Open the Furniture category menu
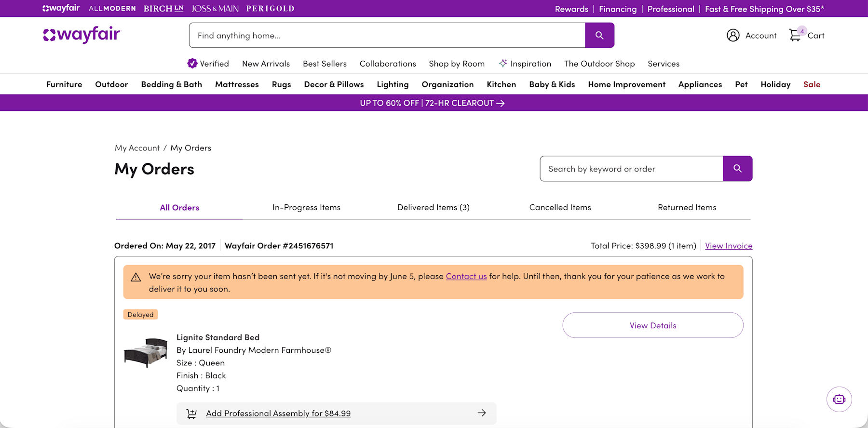Viewport: 868px width, 428px height. (64, 84)
